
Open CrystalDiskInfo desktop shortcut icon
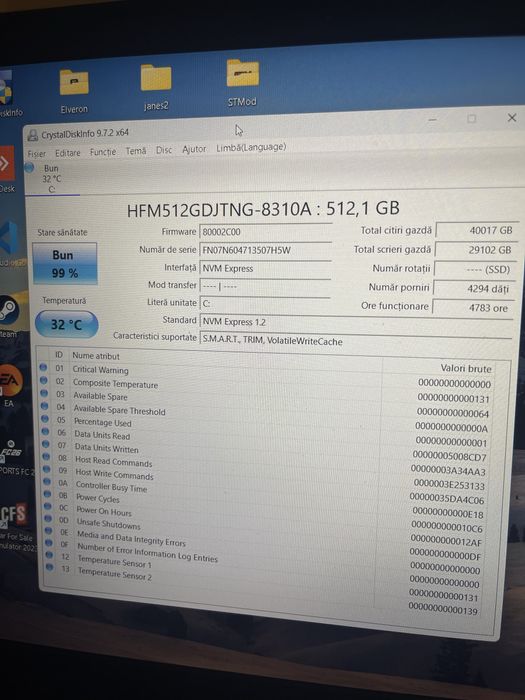coord(8,95)
